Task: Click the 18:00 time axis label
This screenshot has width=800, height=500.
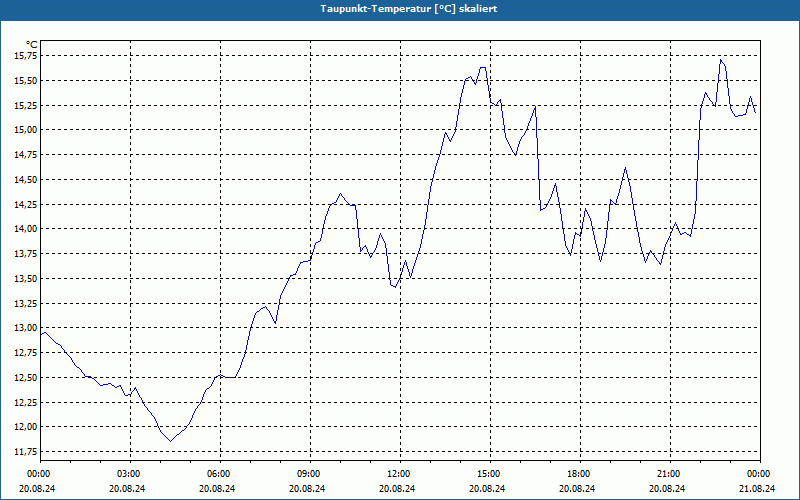Action: point(581,473)
